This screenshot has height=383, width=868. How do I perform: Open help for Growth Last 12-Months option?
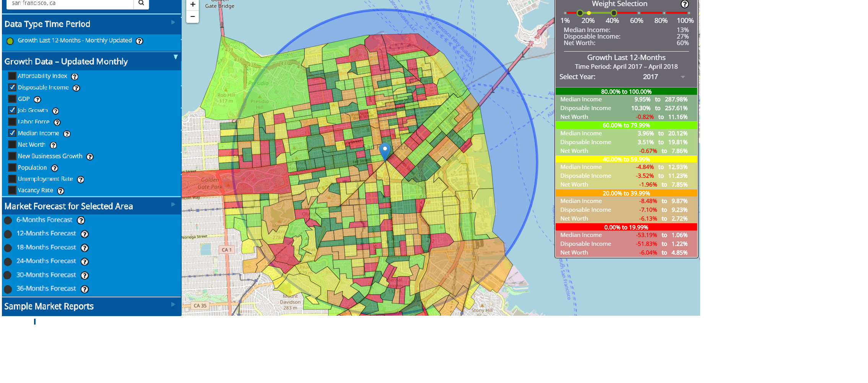tap(140, 41)
